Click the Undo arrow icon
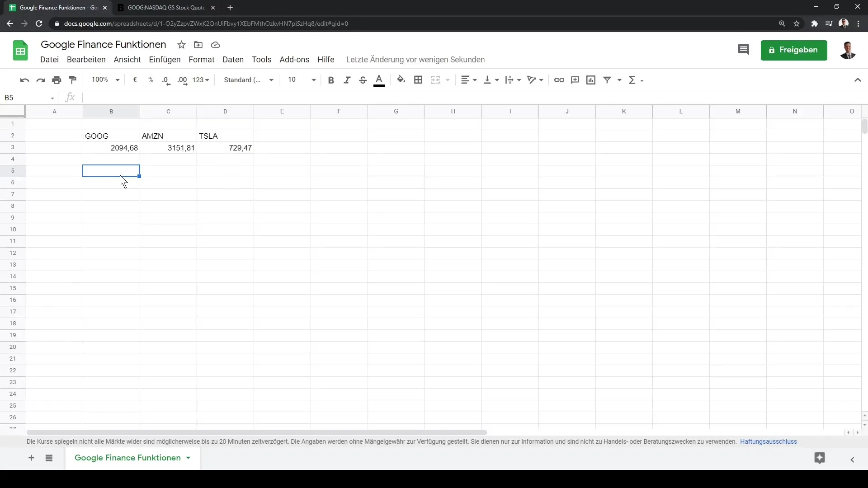This screenshot has width=868, height=488. click(24, 80)
